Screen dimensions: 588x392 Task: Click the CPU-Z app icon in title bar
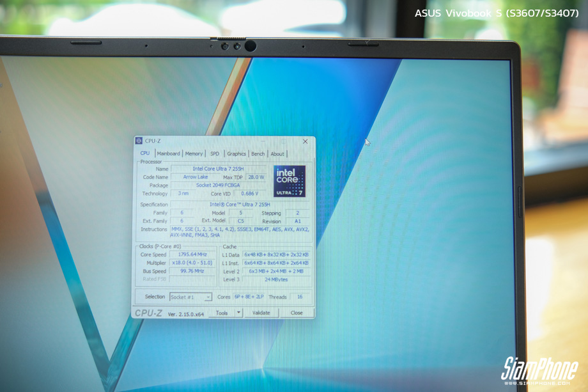click(139, 141)
